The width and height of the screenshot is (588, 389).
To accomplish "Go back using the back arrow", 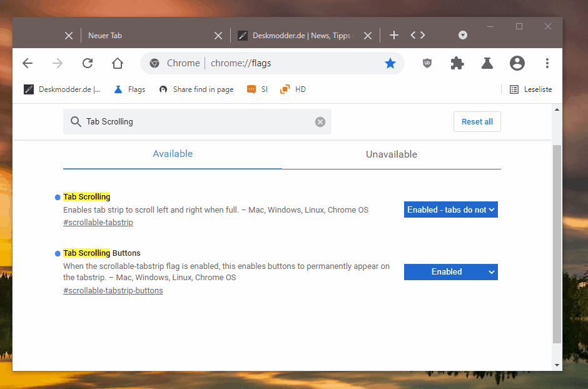I will tap(28, 63).
